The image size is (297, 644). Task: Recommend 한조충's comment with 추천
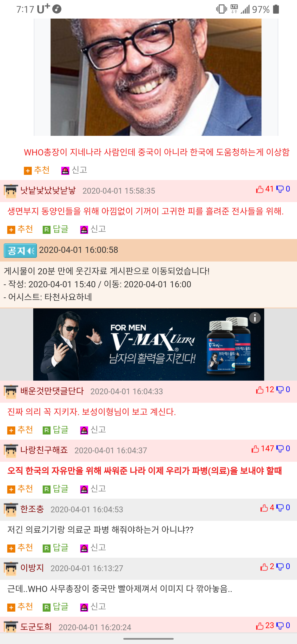click(20, 548)
